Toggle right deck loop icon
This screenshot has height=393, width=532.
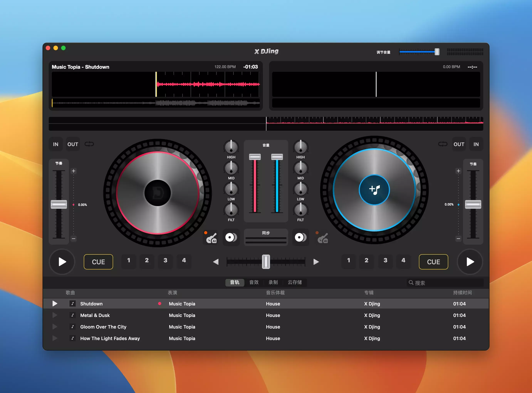(442, 144)
